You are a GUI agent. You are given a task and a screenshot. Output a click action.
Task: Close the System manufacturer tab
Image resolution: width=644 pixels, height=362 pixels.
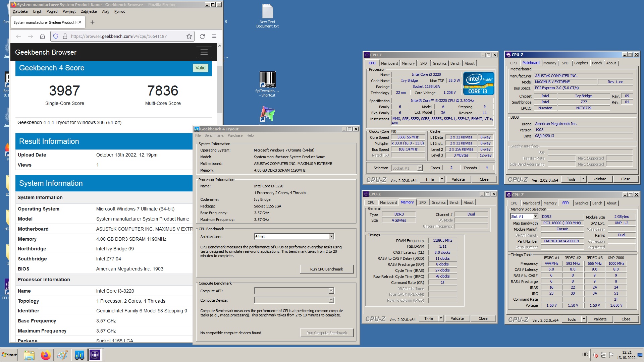(x=80, y=22)
